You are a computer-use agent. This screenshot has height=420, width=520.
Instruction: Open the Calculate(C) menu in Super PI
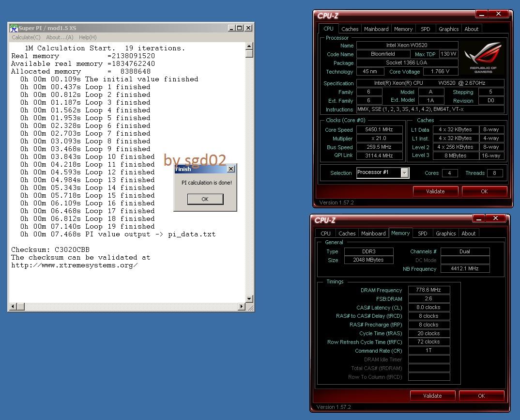pos(26,37)
